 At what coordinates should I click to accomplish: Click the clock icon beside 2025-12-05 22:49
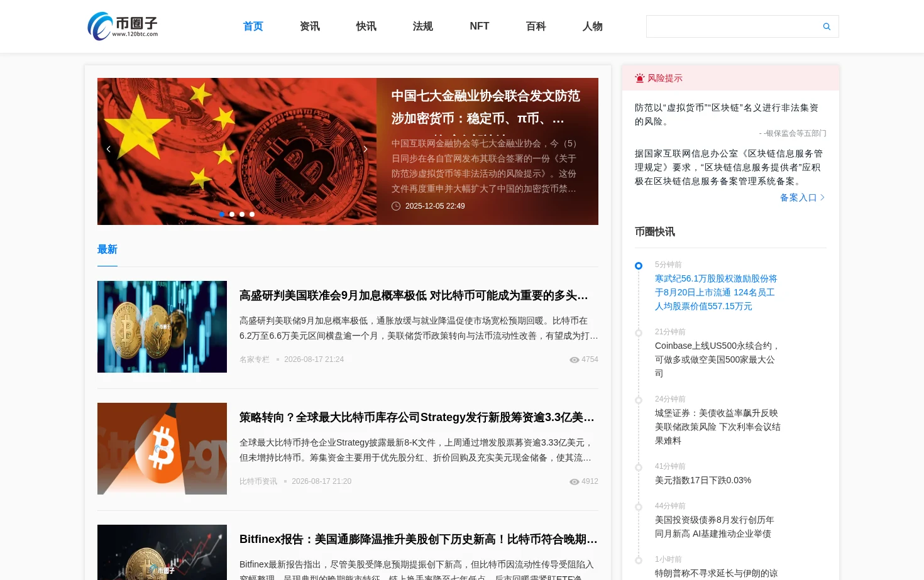pyautogui.click(x=396, y=206)
